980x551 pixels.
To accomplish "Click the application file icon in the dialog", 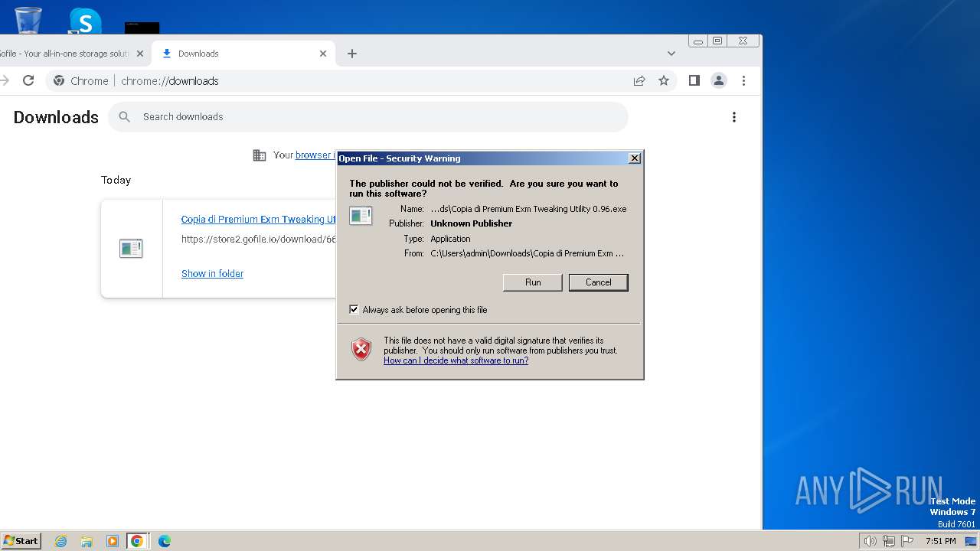I will click(361, 216).
